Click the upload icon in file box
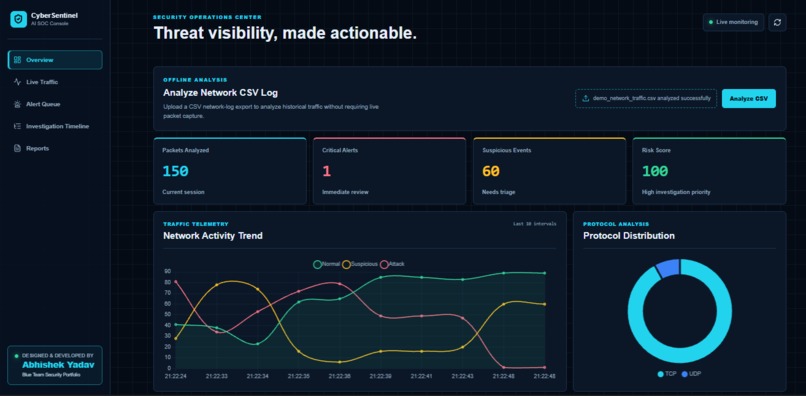806x396 pixels. pos(585,98)
